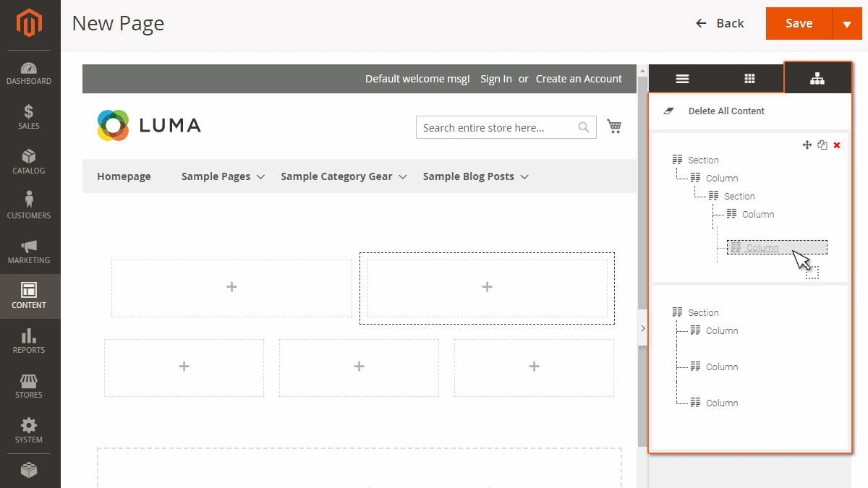Open the shopping cart icon
The image size is (868, 488).
pos(614,127)
